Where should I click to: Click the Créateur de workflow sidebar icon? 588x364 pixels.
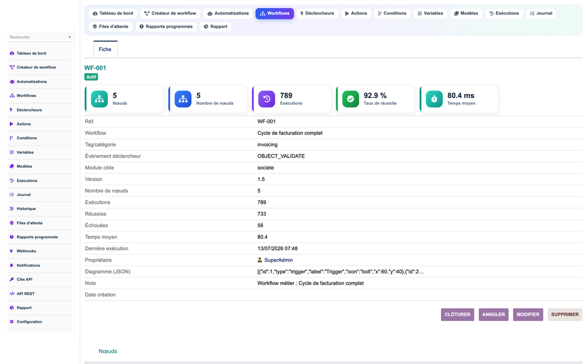[12, 68]
